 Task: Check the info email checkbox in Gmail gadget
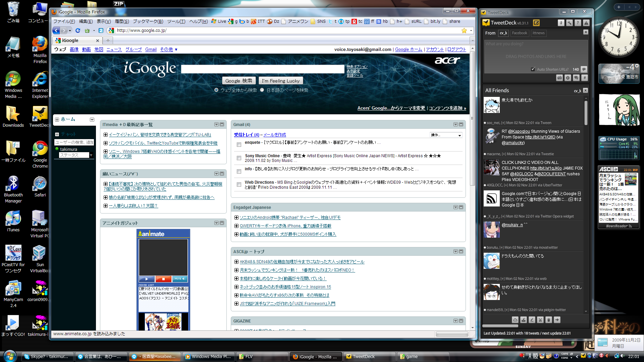239,171
